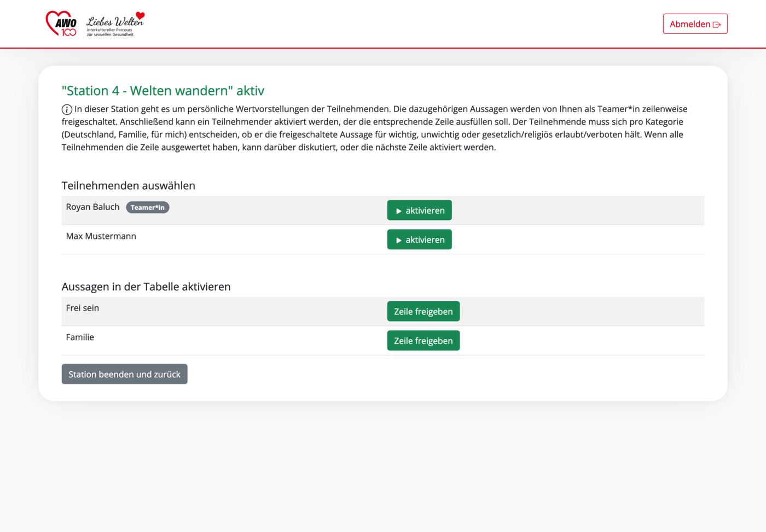The image size is (766, 532).
Task: Release the row for 'Frei sein'
Action: tap(423, 312)
